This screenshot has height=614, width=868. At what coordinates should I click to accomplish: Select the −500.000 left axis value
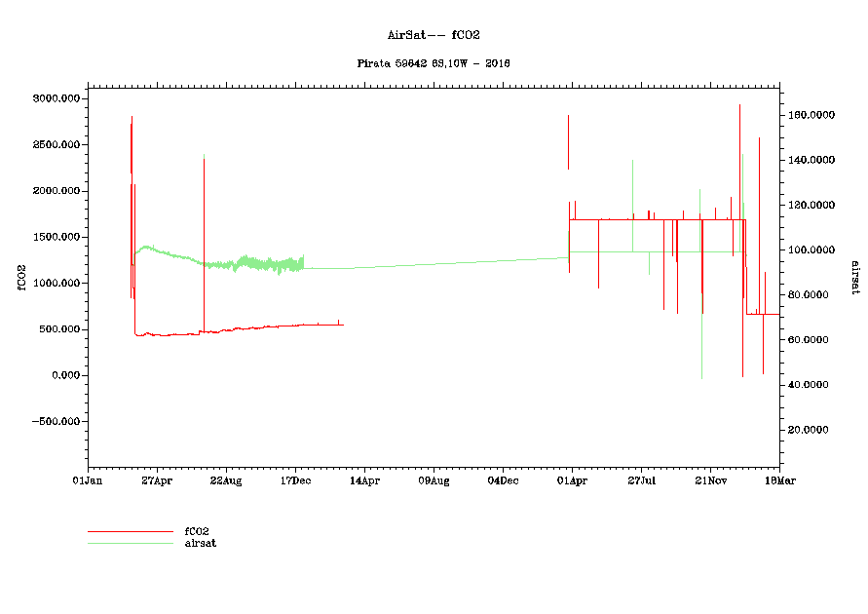coord(54,422)
